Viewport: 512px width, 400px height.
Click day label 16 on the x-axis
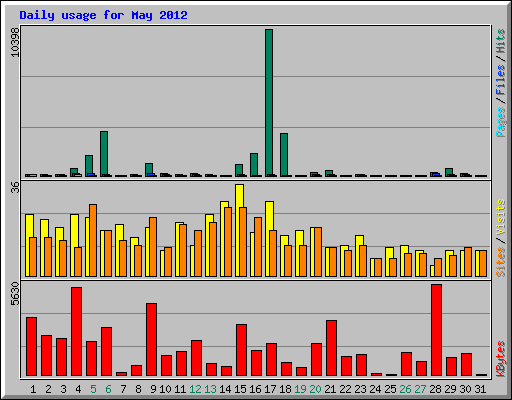(255, 389)
